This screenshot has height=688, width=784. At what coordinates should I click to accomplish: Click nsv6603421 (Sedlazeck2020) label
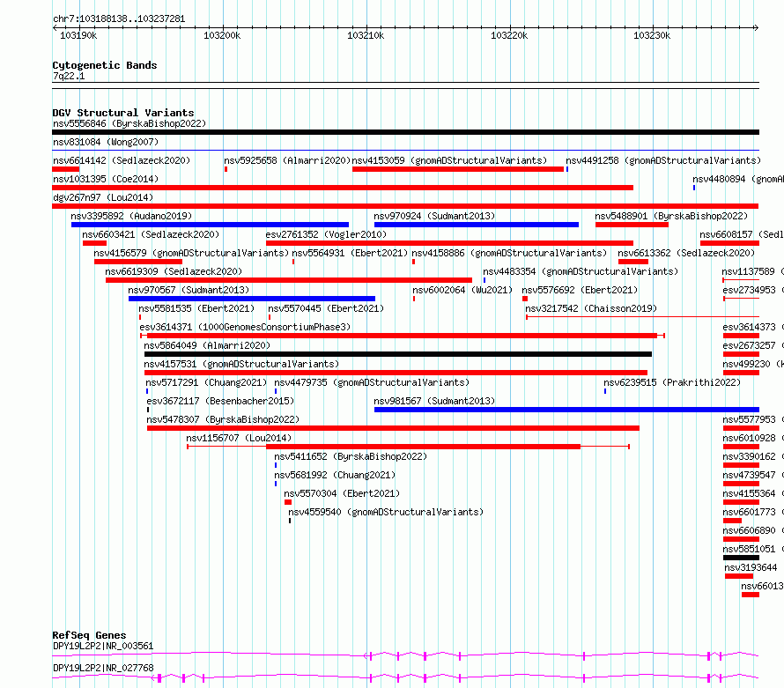click(151, 234)
